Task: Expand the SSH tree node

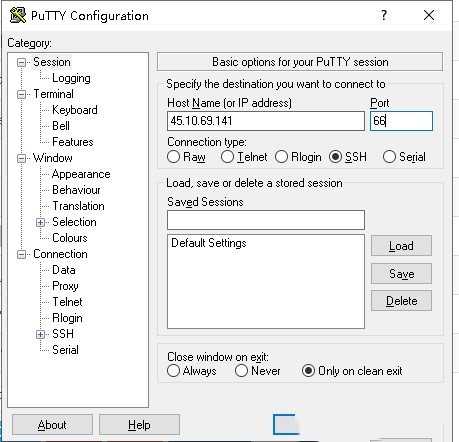Action: 40,334
